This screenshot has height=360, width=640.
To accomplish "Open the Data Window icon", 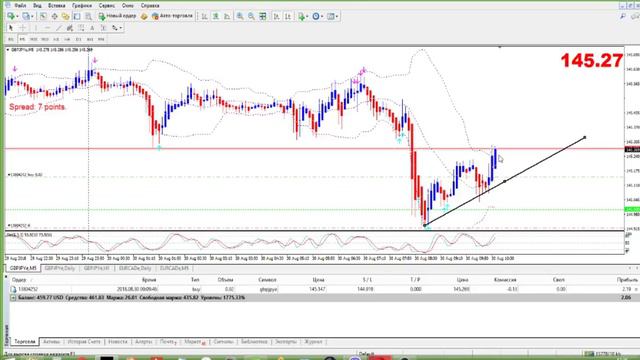I will [54, 16].
